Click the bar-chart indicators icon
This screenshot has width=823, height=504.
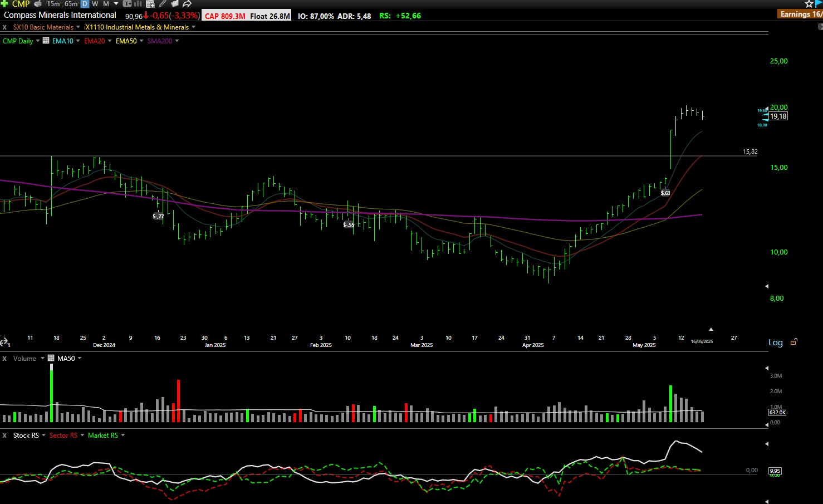tap(138, 3)
